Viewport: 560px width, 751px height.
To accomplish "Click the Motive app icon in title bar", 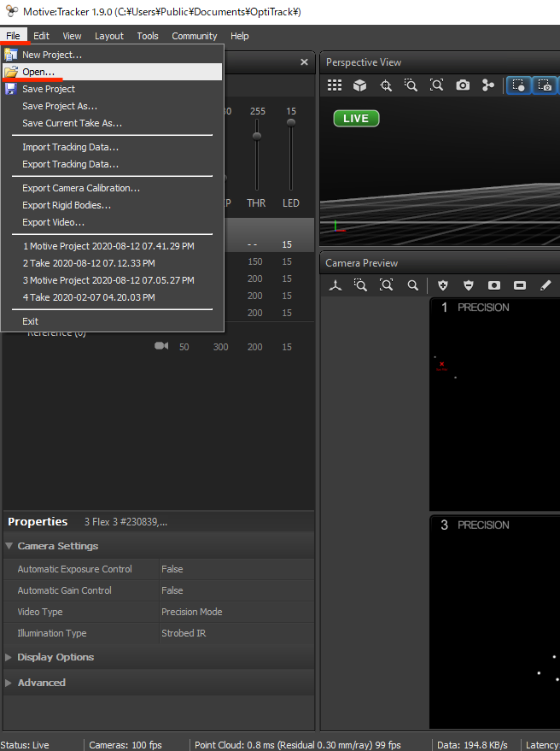I will (x=11, y=11).
